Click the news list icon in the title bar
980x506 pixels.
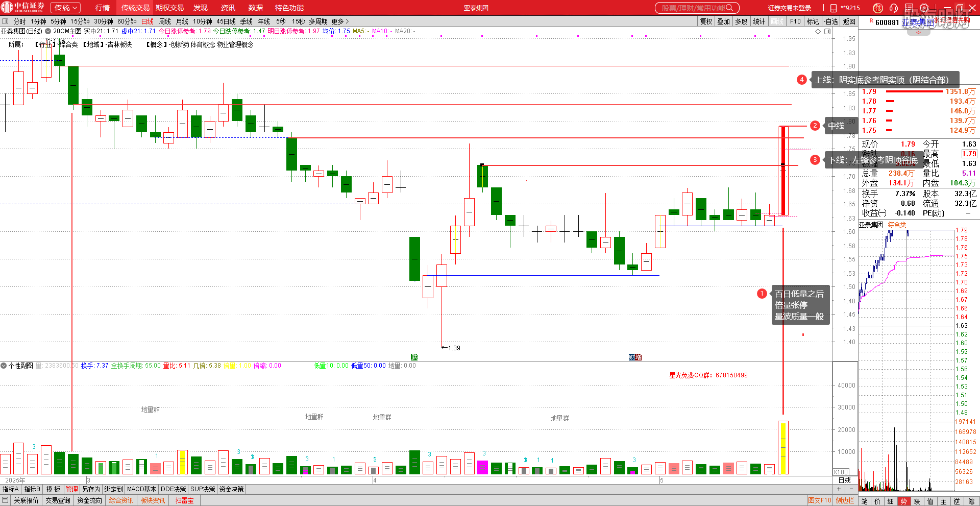tap(909, 8)
